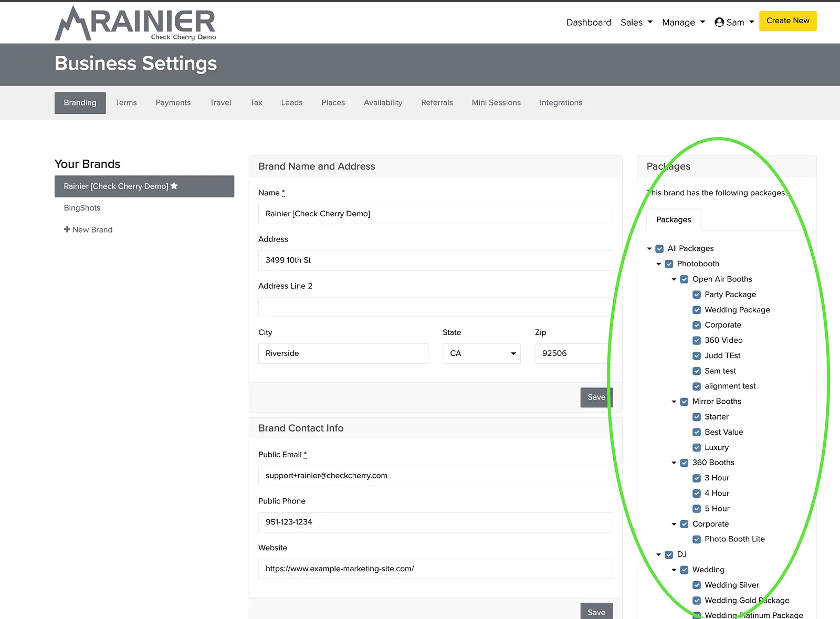The image size is (840, 619).
Task: Open the Sales dropdown menu
Action: click(636, 22)
